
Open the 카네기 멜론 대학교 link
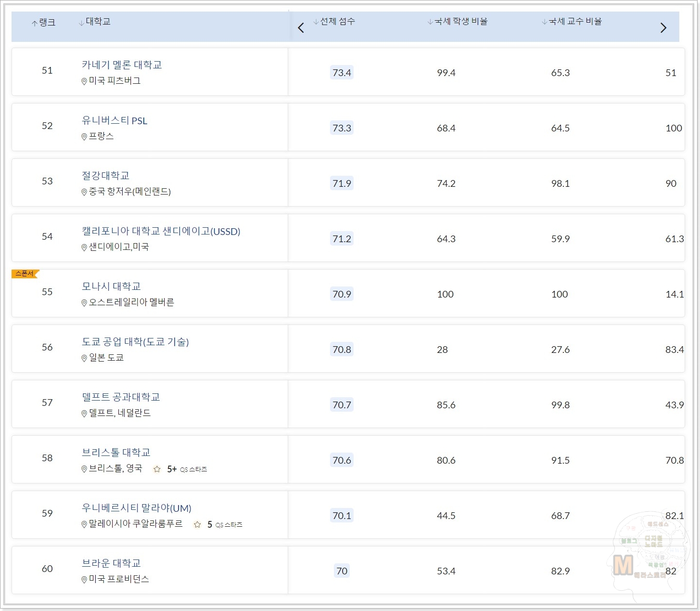[122, 65]
